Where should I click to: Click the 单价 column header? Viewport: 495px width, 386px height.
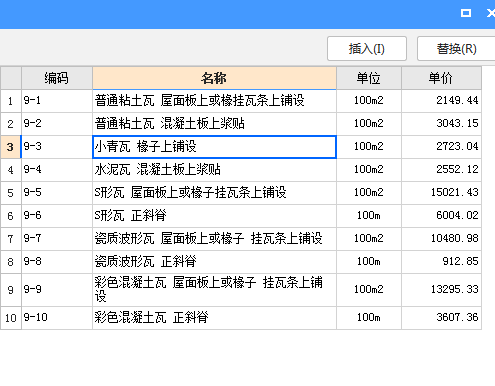pos(441,78)
